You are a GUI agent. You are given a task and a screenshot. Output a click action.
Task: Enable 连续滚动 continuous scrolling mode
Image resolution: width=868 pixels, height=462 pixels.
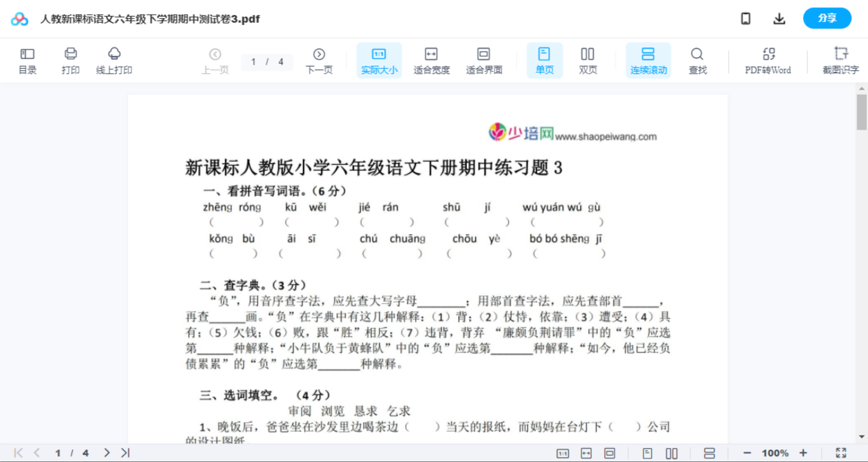(x=648, y=60)
